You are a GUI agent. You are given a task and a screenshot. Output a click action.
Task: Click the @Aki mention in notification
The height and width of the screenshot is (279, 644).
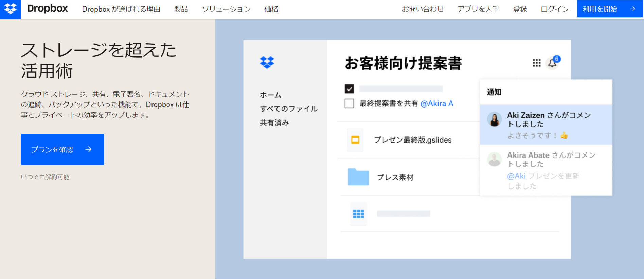click(516, 176)
